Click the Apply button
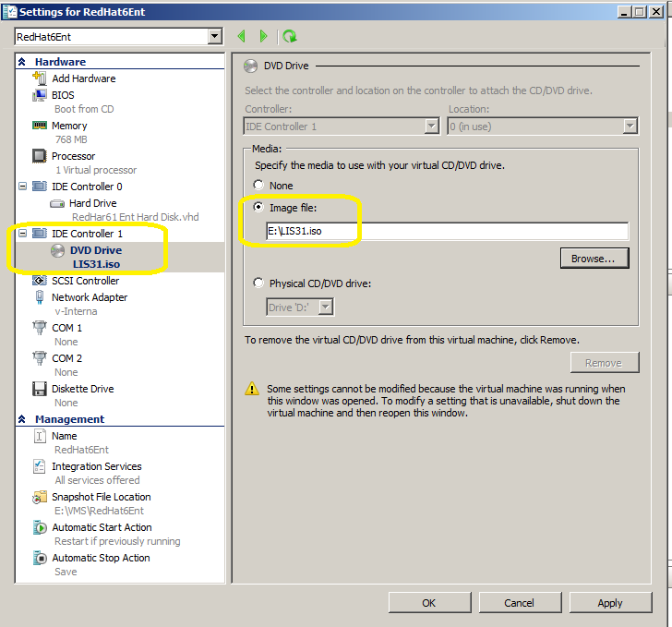Viewport: 672px width, 627px height. (609, 603)
